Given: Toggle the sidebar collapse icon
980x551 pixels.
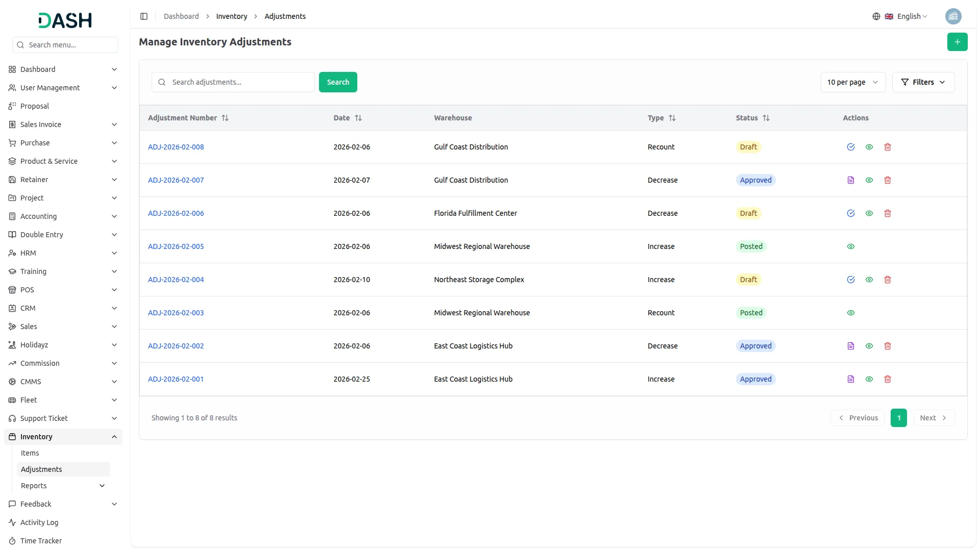Looking at the screenshot, I should 144,16.
